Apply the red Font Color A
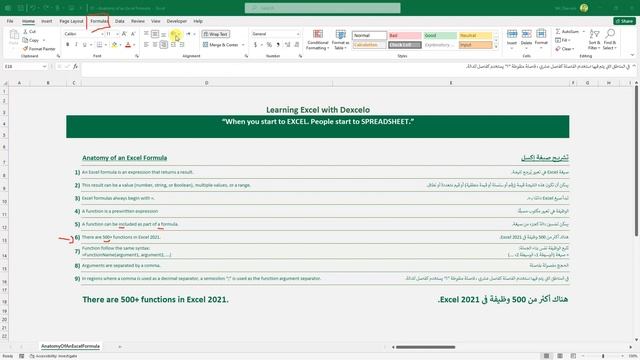The image size is (640, 360). pyautogui.click(x=128, y=44)
